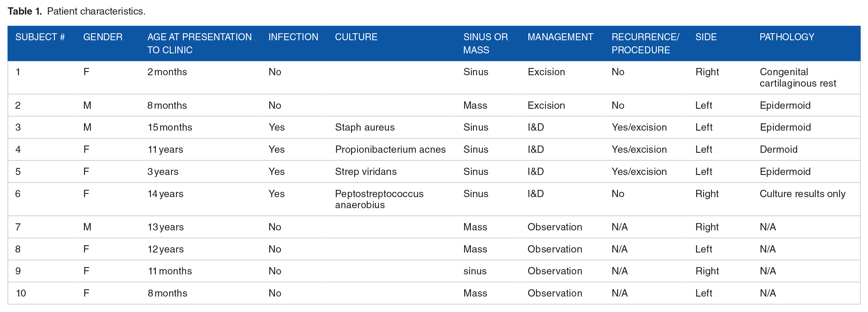Image resolution: width=868 pixels, height=312 pixels.
Task: Click the AGE AT PRESENTATION TO CLINIC header
Action: [200, 43]
